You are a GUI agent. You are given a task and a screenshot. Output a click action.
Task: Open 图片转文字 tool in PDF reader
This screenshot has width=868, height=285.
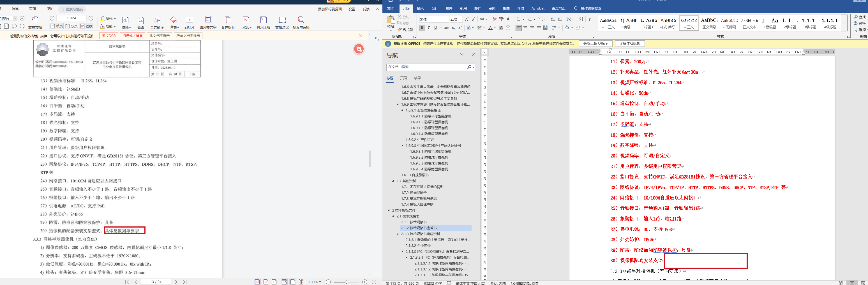[x=208, y=22]
